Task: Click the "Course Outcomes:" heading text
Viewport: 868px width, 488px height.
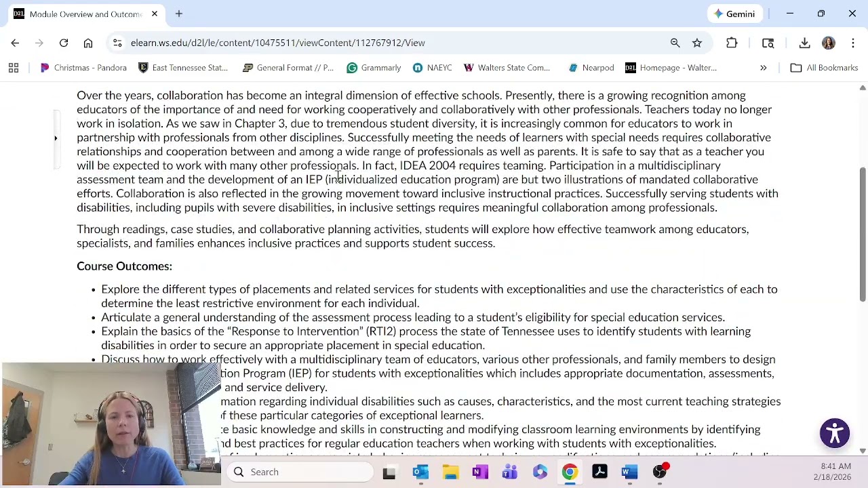Action: (x=124, y=266)
